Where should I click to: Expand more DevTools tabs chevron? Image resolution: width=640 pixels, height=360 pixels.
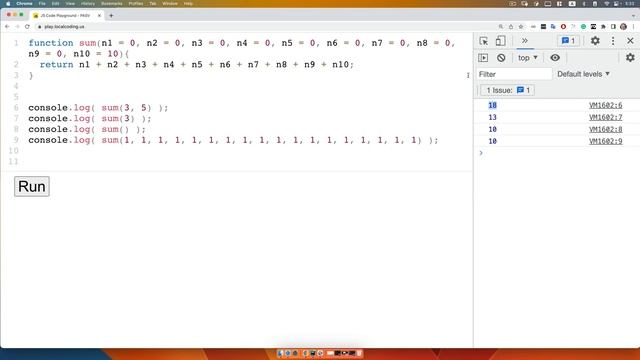coord(524,41)
